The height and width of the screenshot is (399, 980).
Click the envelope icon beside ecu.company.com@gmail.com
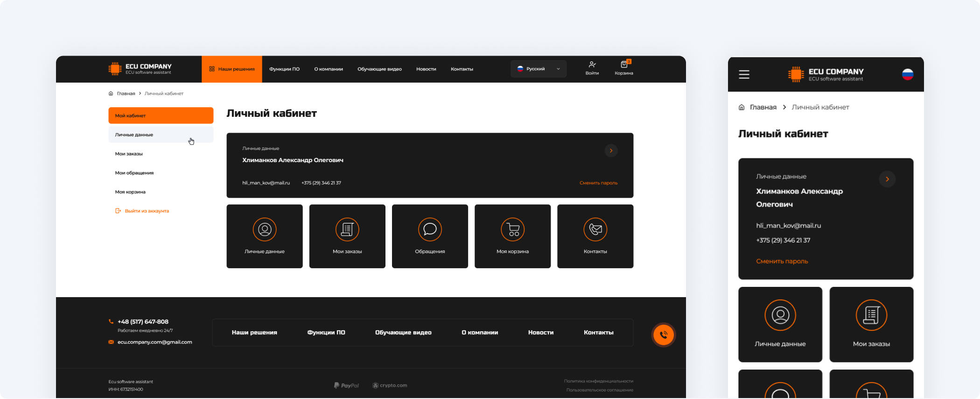[x=111, y=342]
